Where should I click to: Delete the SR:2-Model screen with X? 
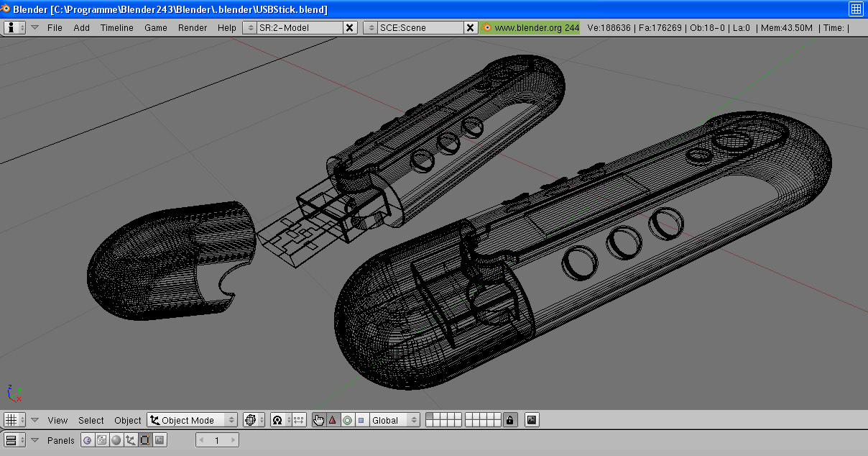(x=350, y=27)
